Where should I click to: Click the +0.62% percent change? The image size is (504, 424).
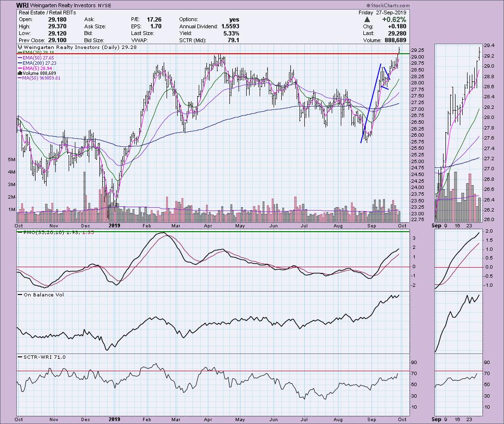pyautogui.click(x=394, y=20)
